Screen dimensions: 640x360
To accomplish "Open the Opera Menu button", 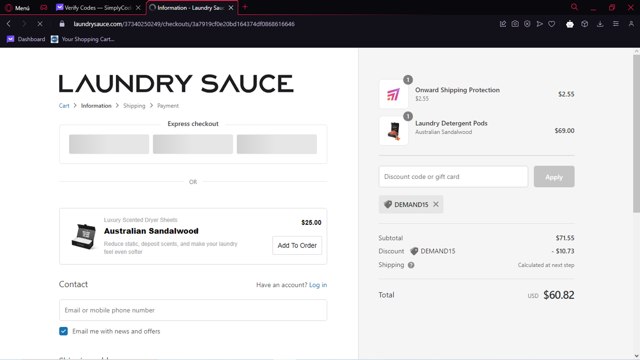I will tap(17, 8).
